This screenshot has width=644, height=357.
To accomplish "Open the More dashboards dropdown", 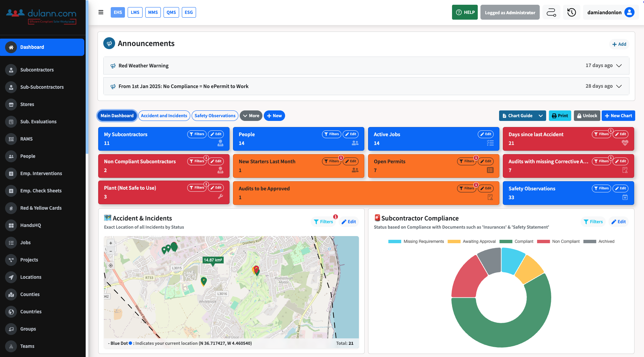I will coord(251,115).
